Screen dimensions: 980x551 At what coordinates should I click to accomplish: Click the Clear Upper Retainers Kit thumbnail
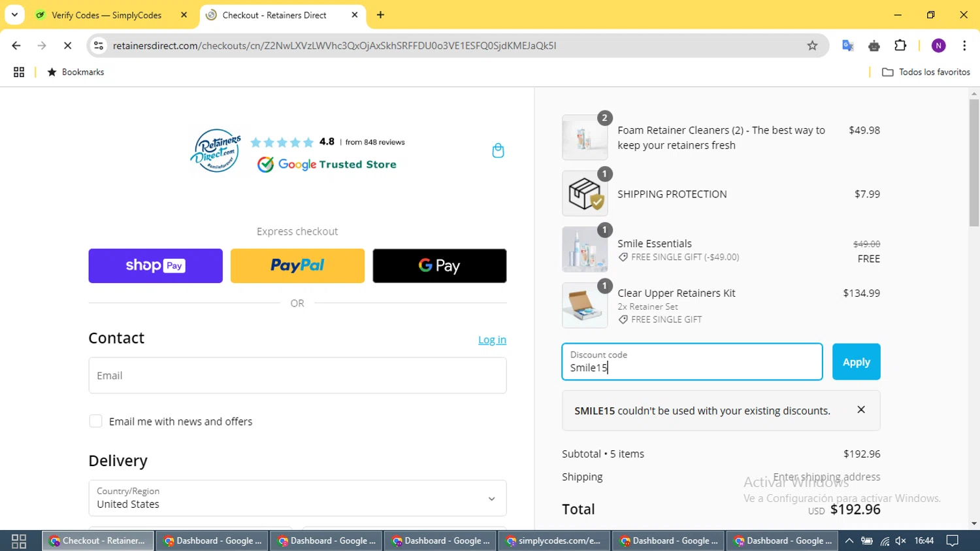pos(585,305)
